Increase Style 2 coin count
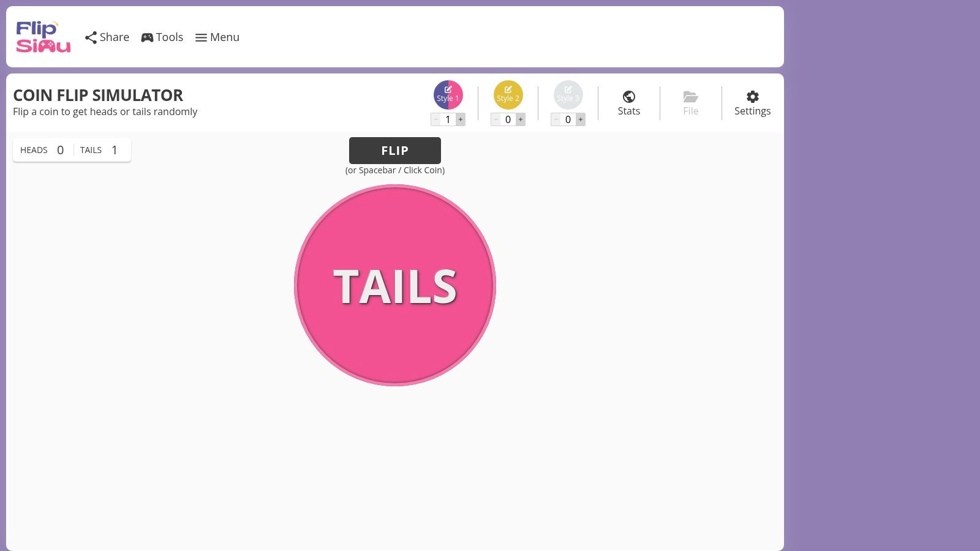Image resolution: width=980 pixels, height=551 pixels. tap(521, 119)
